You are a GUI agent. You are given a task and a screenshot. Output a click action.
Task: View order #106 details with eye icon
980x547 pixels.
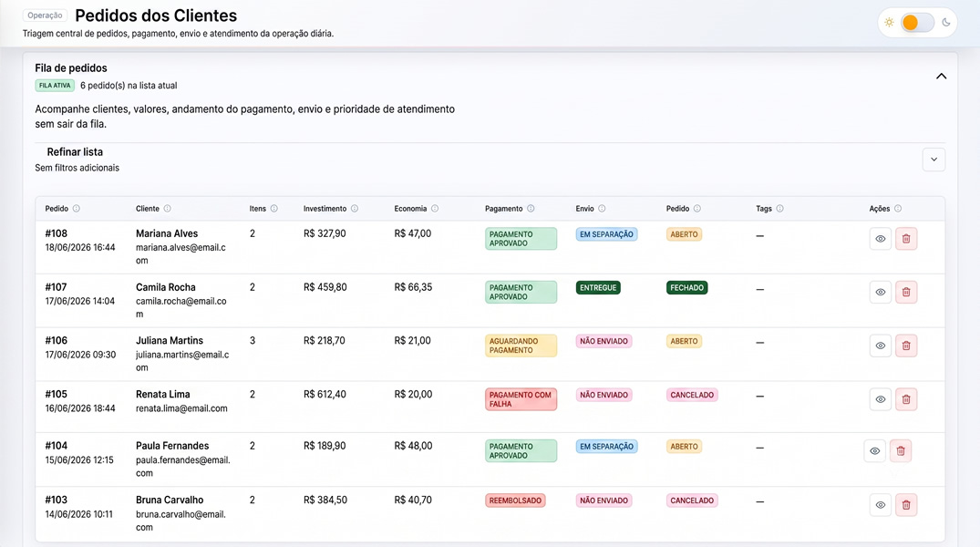[x=880, y=346]
